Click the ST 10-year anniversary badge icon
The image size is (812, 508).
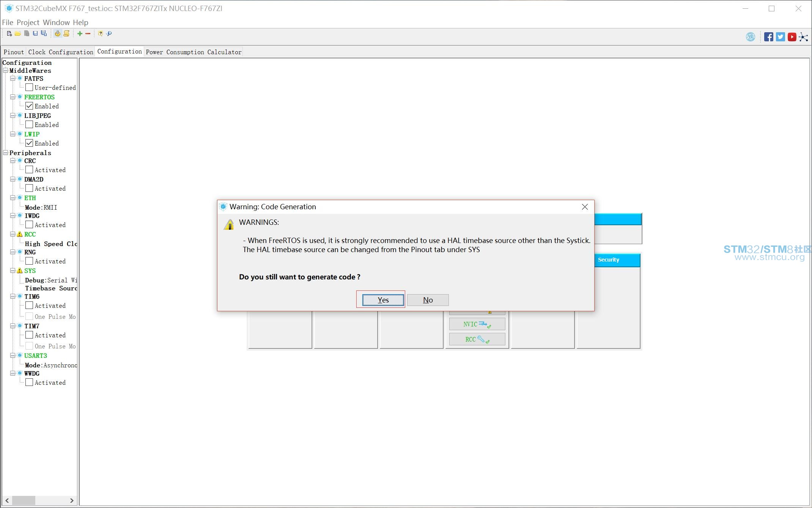tap(750, 37)
